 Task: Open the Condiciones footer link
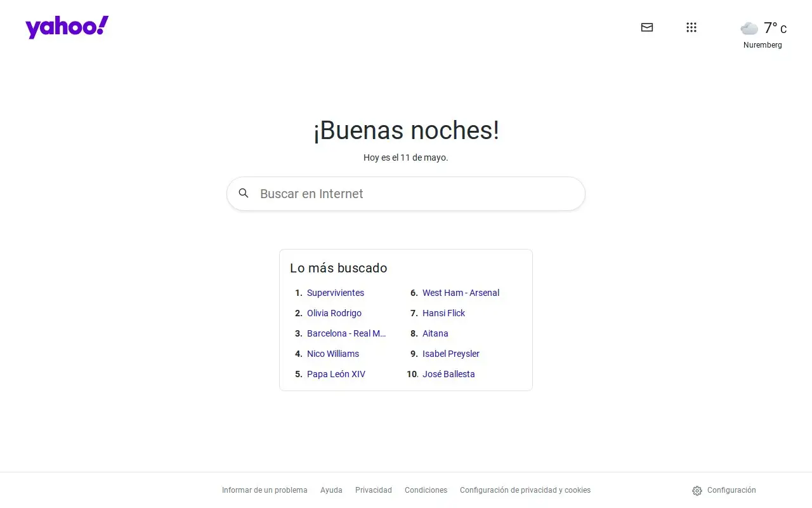coord(426,490)
